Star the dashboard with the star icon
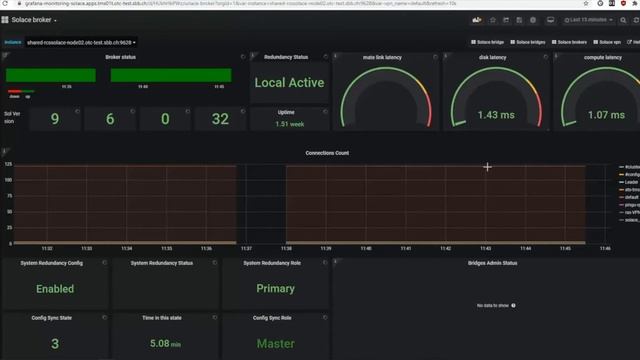 [x=493, y=20]
